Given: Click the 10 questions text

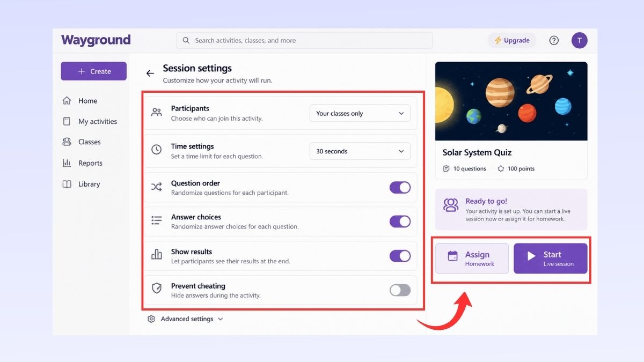Looking at the screenshot, I should (x=470, y=168).
